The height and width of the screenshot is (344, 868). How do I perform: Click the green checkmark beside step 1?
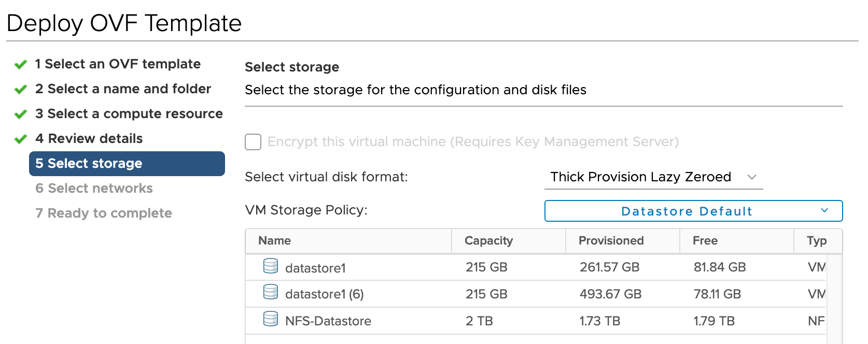20,64
